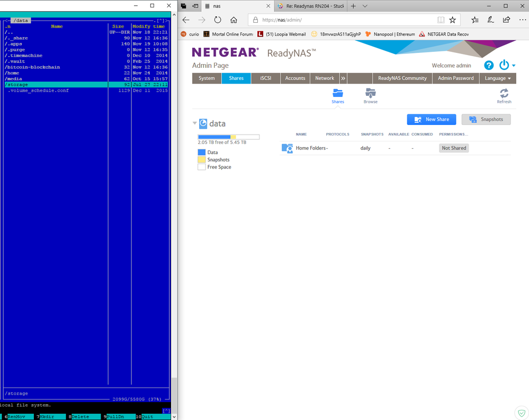Click the volume usage bar
Screen dimensions: 529x420
(228, 137)
